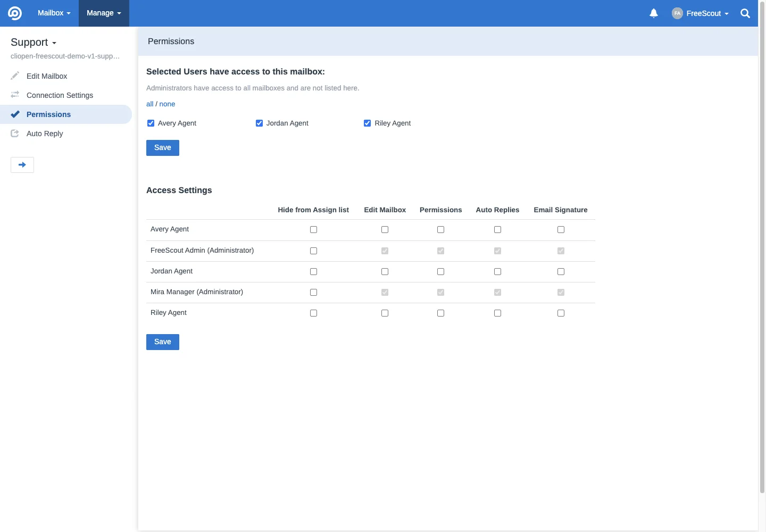Click the none link
Image resolution: width=766 pixels, height=532 pixels.
click(x=167, y=104)
